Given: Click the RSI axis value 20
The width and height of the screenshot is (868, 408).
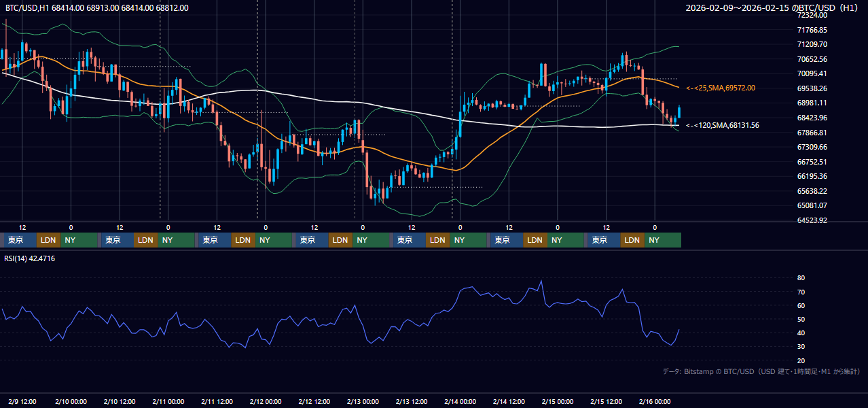Looking at the screenshot, I should [x=801, y=360].
